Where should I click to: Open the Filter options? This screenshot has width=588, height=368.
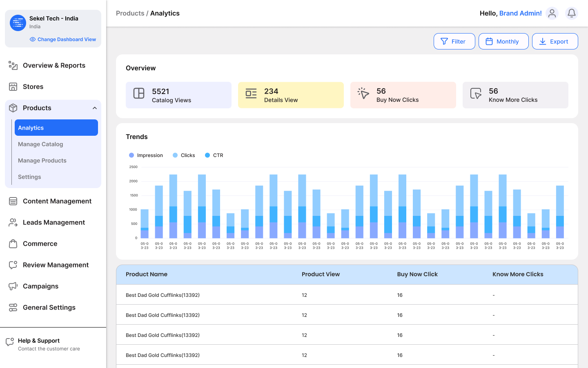454,41
